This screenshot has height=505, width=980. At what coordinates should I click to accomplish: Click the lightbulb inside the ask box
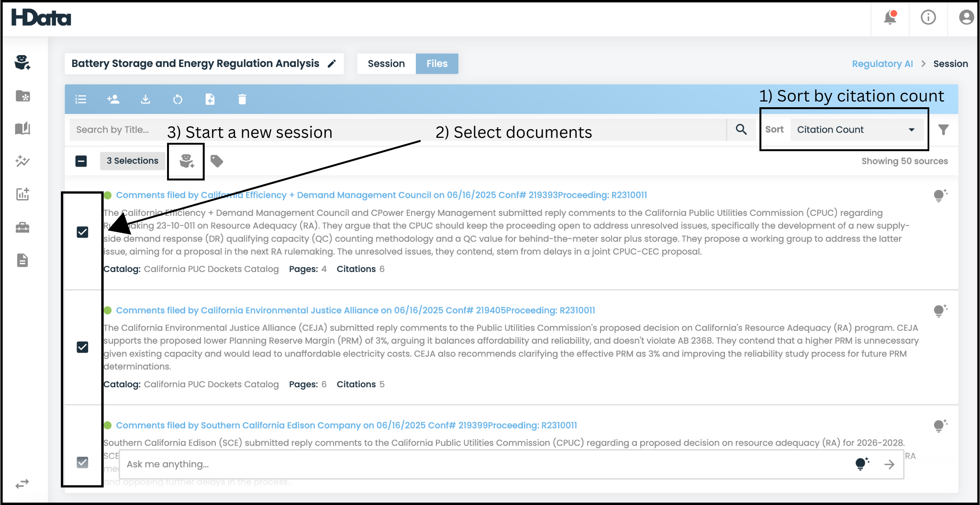(862, 463)
